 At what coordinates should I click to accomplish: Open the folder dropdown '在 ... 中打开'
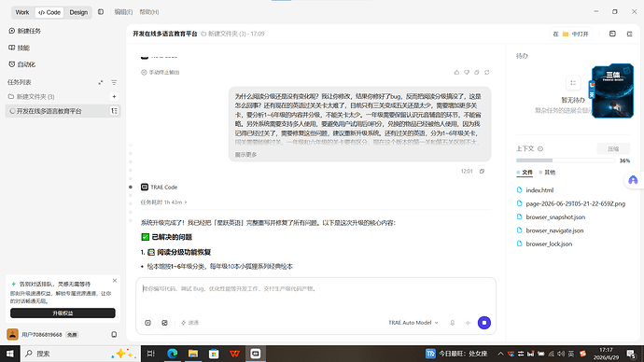click(571, 34)
